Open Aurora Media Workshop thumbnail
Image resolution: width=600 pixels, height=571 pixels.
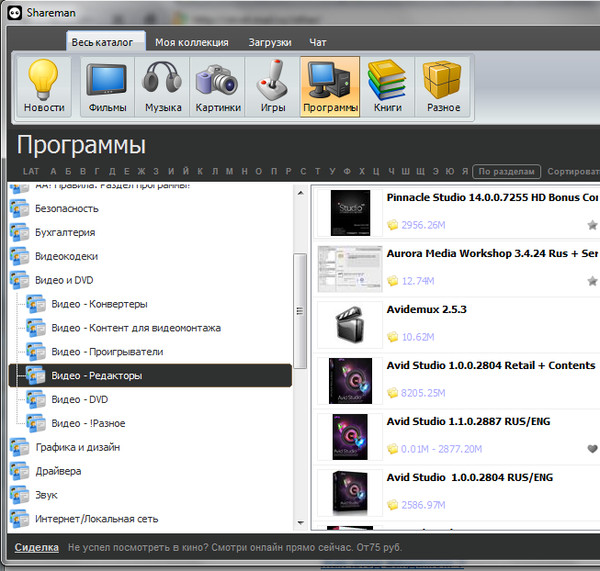click(350, 269)
